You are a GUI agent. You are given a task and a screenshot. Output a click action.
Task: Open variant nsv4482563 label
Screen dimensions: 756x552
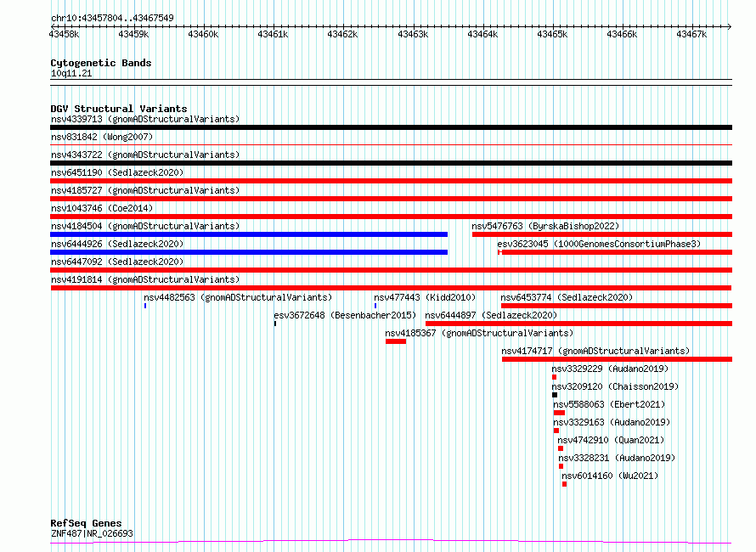point(238,297)
